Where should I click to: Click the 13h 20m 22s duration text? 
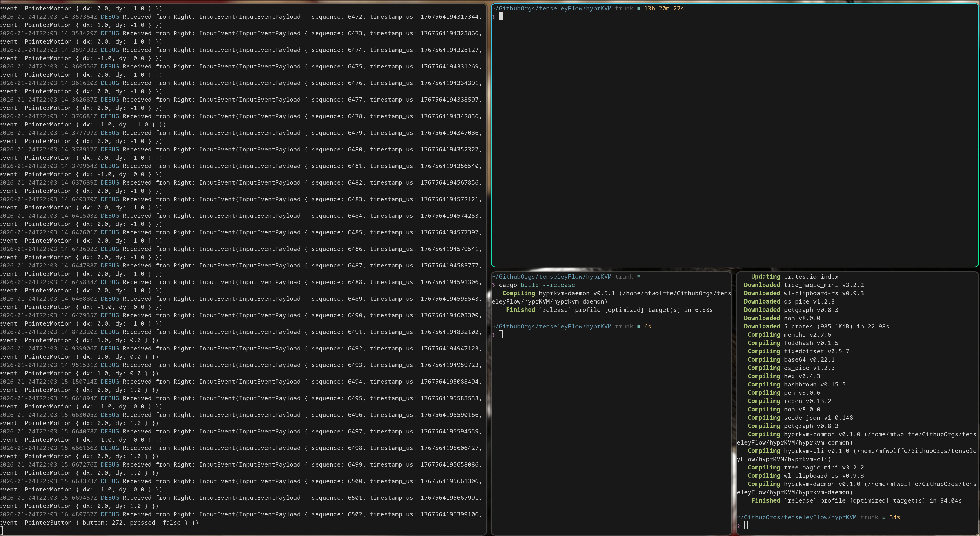(x=663, y=8)
